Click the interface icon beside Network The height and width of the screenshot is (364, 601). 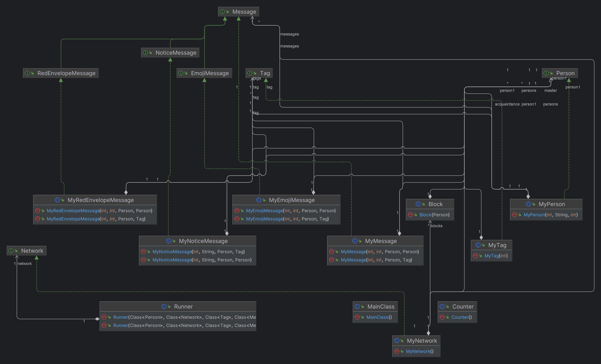11,251
